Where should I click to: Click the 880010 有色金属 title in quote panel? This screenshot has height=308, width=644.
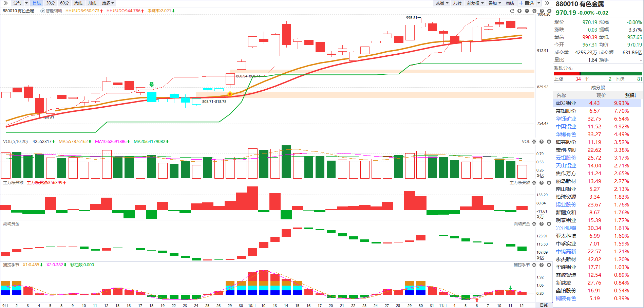click(580, 4)
